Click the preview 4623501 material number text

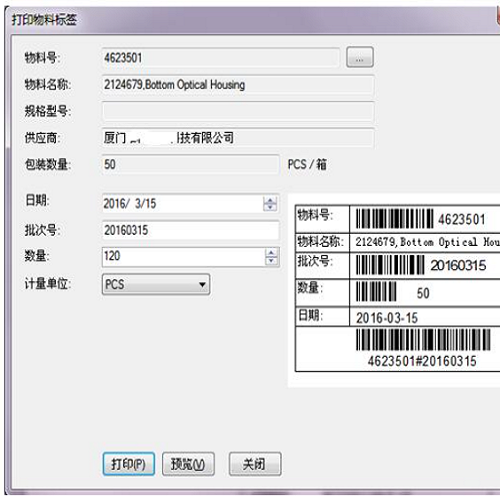point(462,220)
